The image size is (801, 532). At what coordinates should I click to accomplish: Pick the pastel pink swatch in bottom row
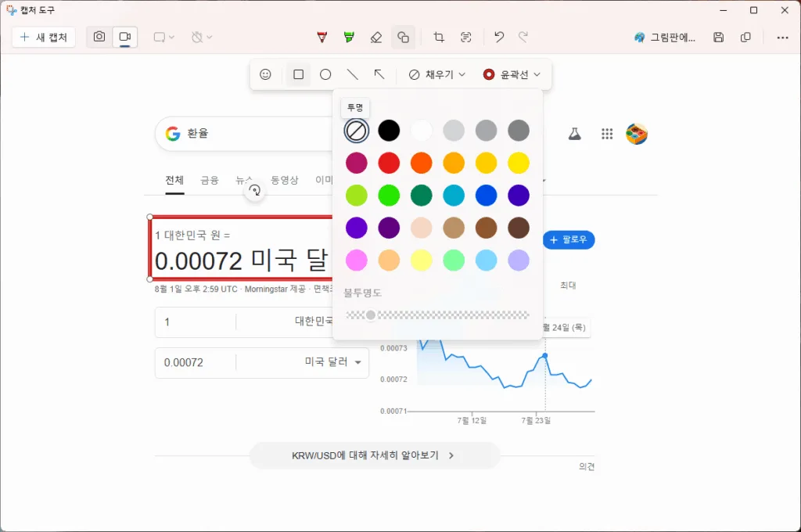pyautogui.click(x=356, y=260)
